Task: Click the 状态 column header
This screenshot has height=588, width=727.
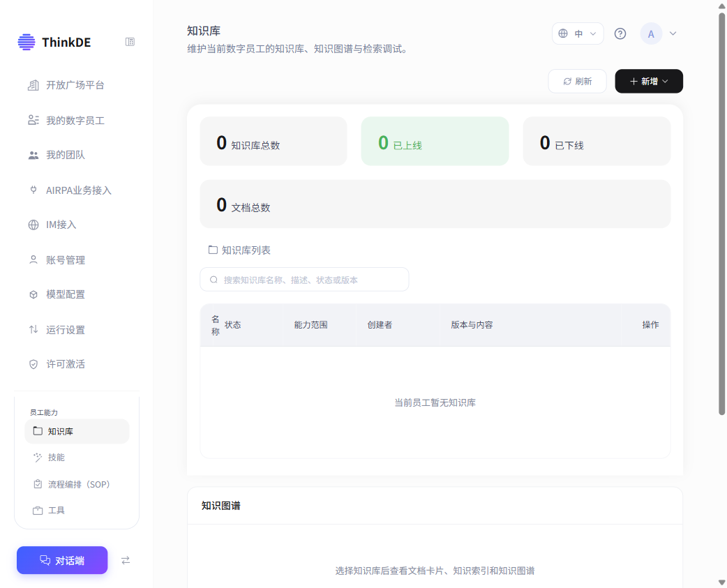Action: 233,325
